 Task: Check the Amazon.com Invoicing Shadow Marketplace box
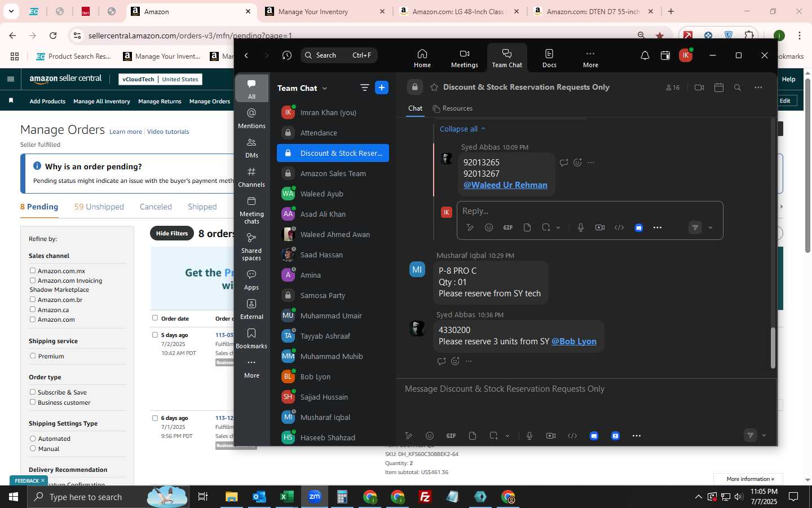pyautogui.click(x=33, y=281)
